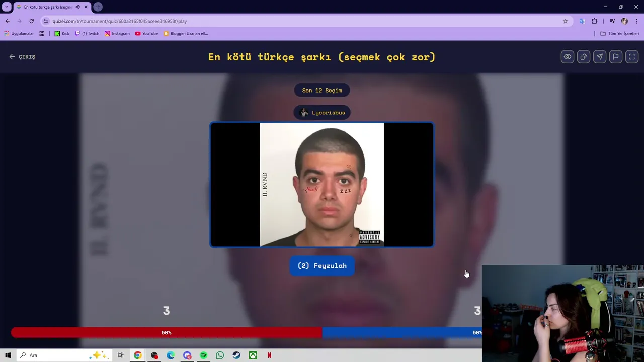Go back with the browser back arrow
Image resolution: width=644 pixels, height=362 pixels.
coord(7,21)
